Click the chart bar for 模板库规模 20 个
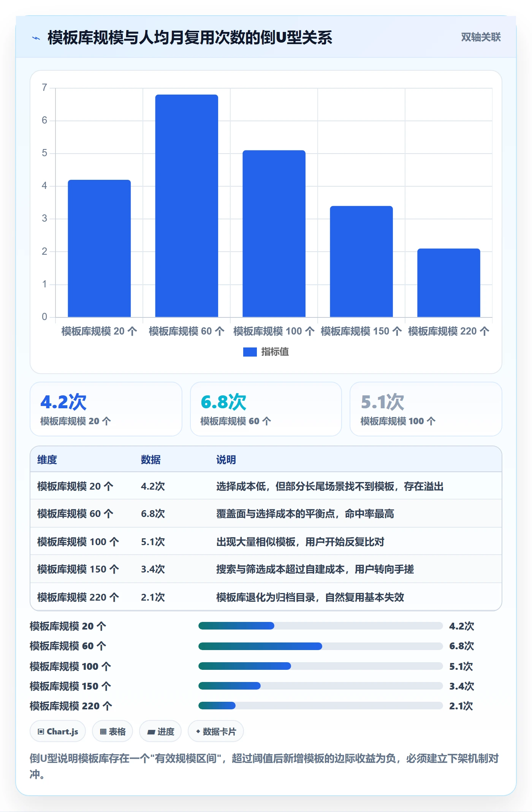 pyautogui.click(x=99, y=248)
